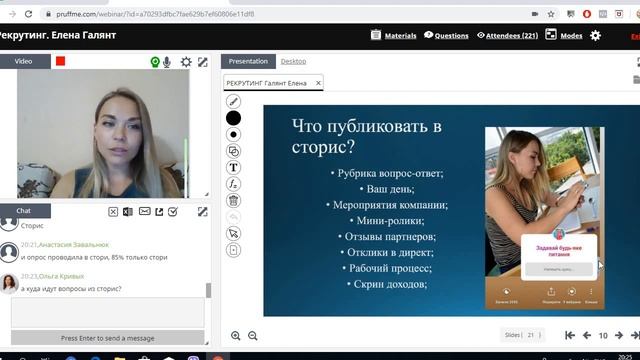Image resolution: width=640 pixels, height=360 pixels.
Task: Close the РЕКРУТИНГ Галянт Елена file tab
Action: [x=318, y=83]
